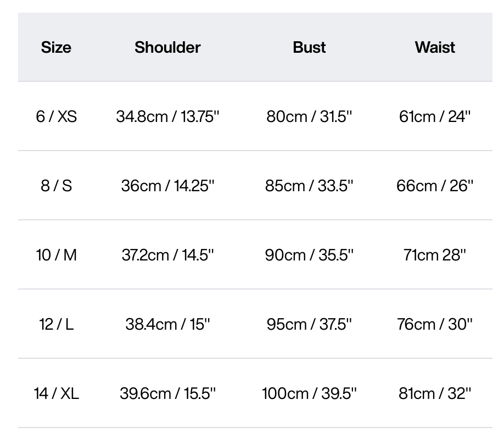Select the 8 / S size cell

56,186
